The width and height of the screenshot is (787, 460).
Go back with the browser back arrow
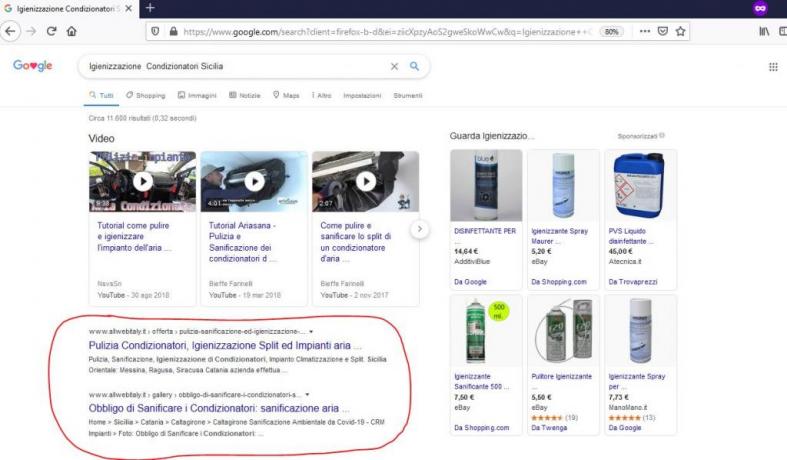(x=10, y=31)
